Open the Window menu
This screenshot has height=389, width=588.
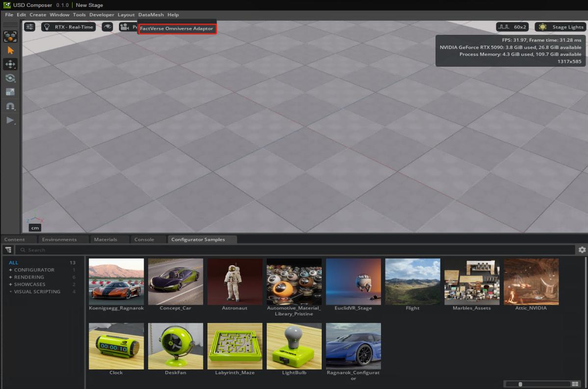pos(60,15)
